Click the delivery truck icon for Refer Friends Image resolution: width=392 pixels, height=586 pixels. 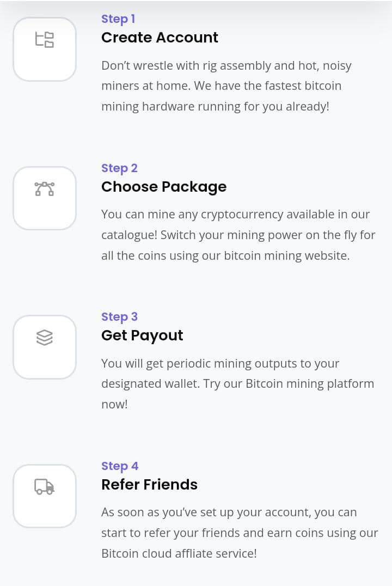pos(45,486)
